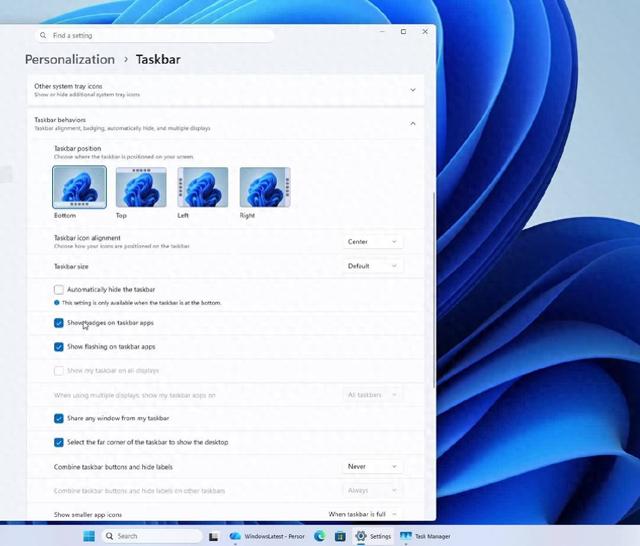The image size is (640, 546).
Task: Click the search magnifier icon in Settings
Action: (x=43, y=36)
